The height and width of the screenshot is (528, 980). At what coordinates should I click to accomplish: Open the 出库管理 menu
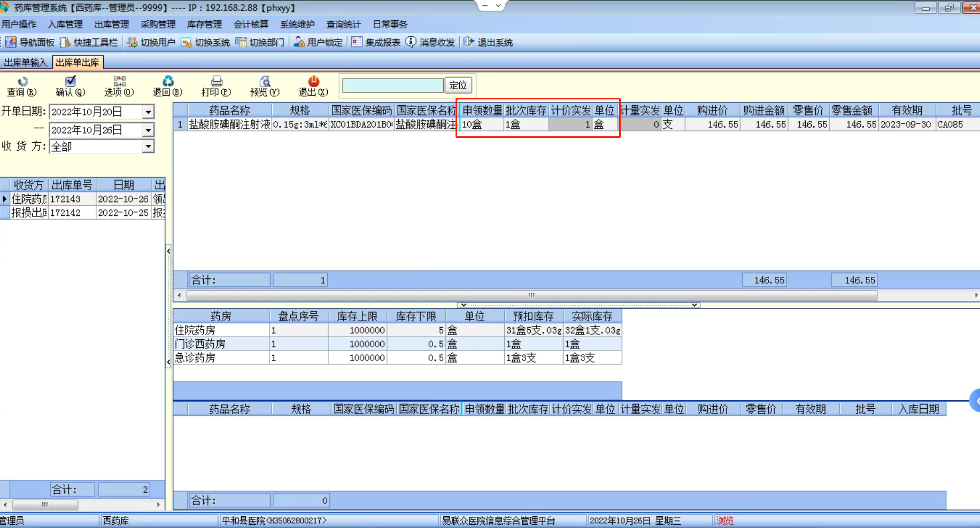click(112, 25)
